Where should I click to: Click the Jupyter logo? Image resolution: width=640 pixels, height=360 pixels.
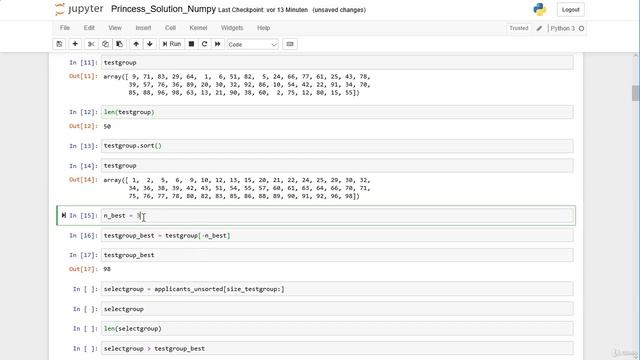[79, 9]
